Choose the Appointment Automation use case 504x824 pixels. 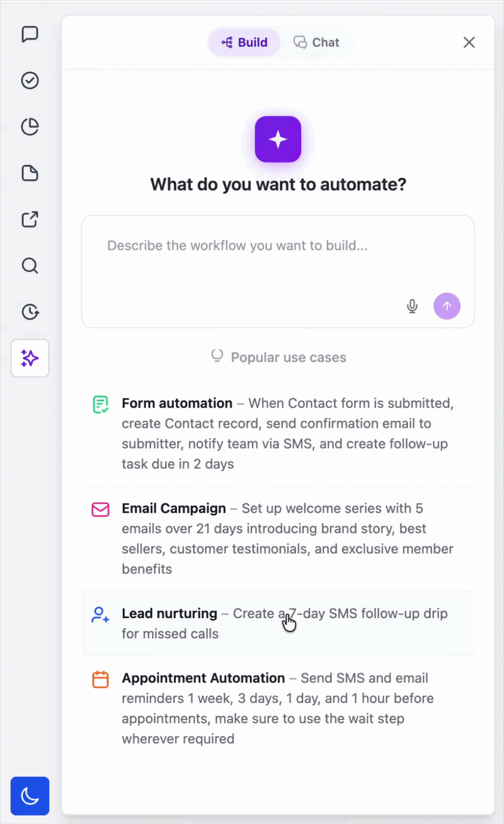click(278, 708)
